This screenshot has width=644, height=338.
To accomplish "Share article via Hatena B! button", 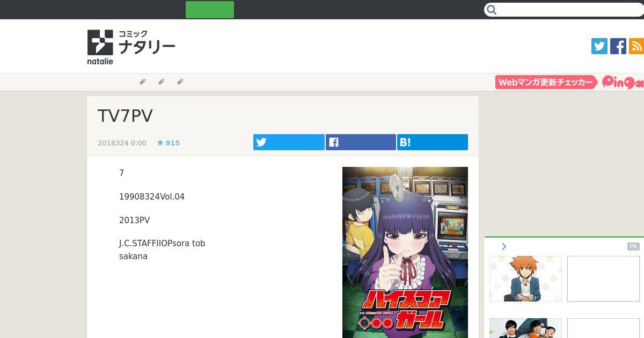I will click(433, 142).
